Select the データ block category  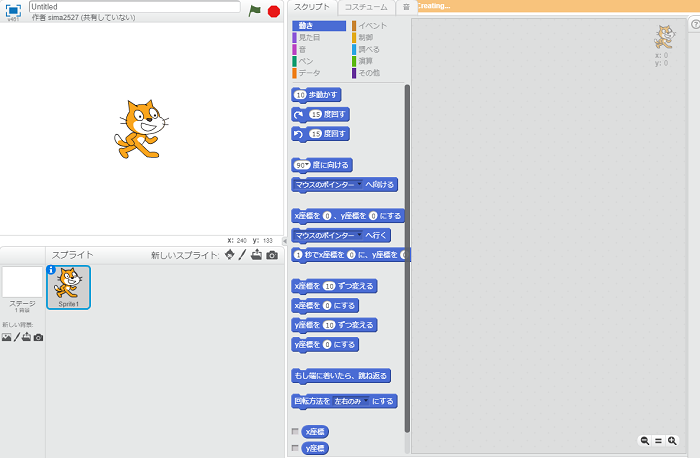[x=307, y=73]
